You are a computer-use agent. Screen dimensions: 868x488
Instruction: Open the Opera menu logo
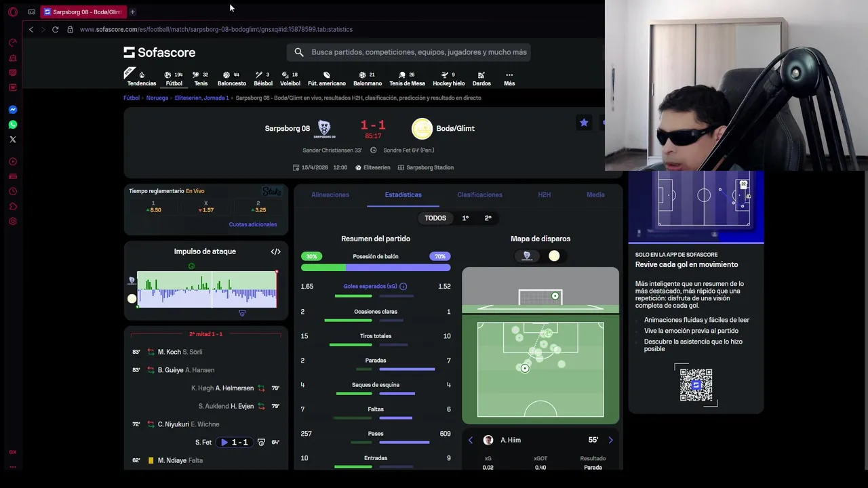click(12, 12)
